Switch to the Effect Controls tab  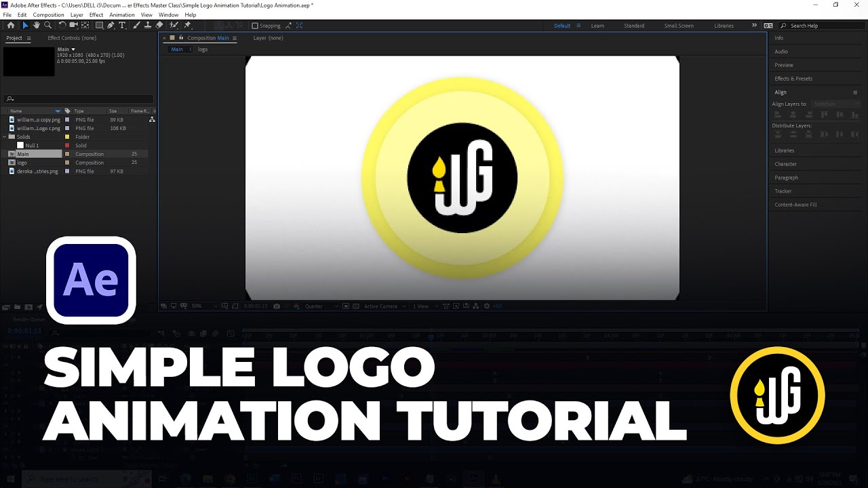tap(72, 38)
